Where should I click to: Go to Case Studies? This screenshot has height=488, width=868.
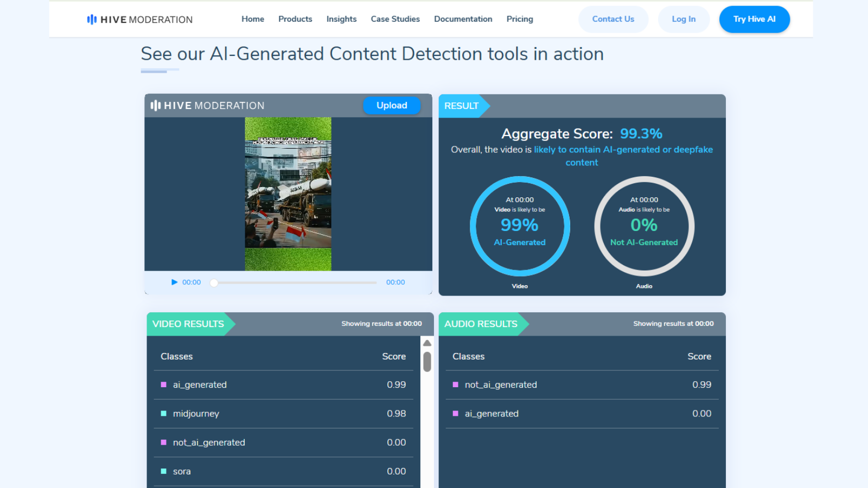point(395,19)
